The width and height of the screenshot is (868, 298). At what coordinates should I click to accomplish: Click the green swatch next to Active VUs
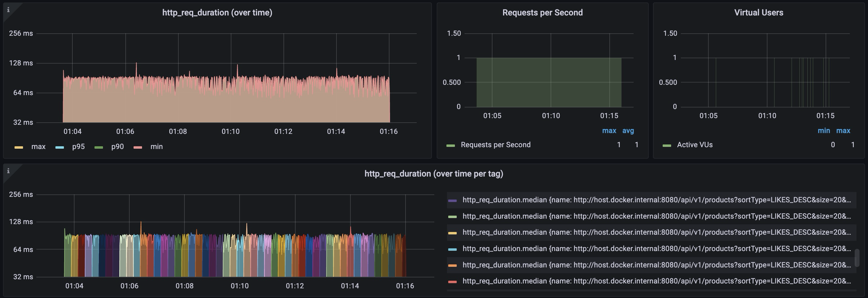[667, 145]
